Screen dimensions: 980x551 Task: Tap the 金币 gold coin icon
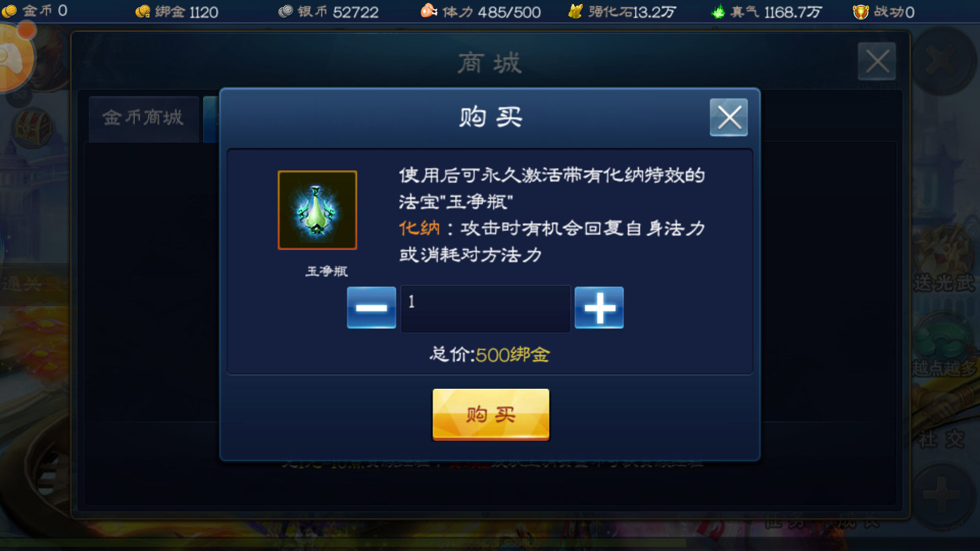[9, 11]
